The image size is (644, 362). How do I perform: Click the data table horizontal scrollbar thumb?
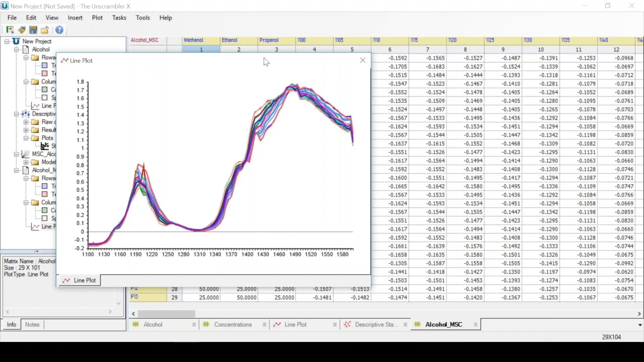166,314
